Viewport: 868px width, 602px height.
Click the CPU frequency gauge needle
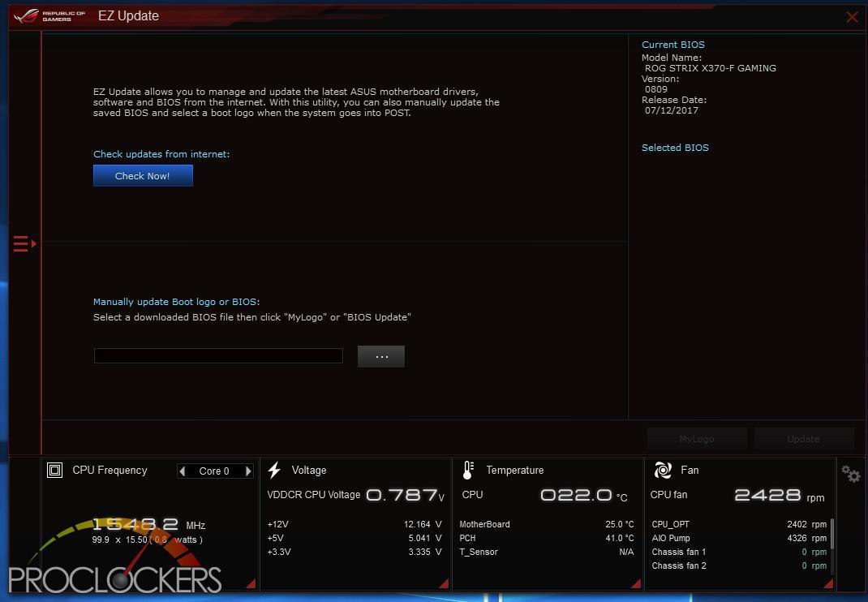point(135,559)
